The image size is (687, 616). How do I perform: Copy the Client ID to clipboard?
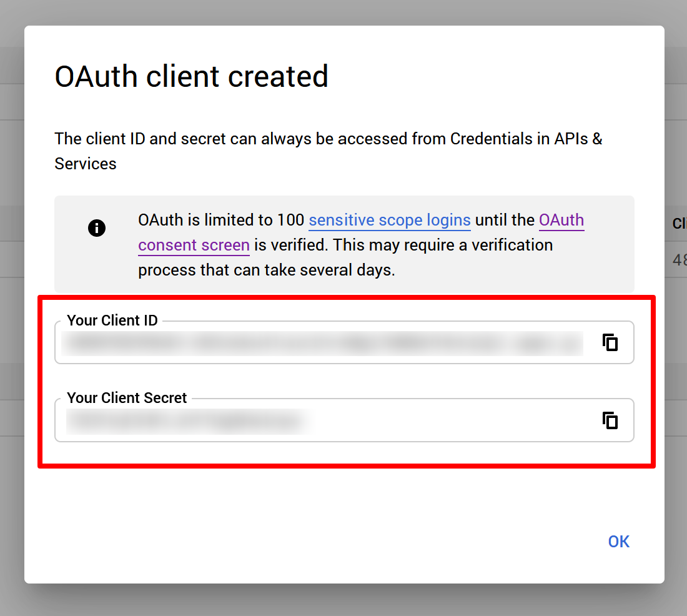point(610,342)
